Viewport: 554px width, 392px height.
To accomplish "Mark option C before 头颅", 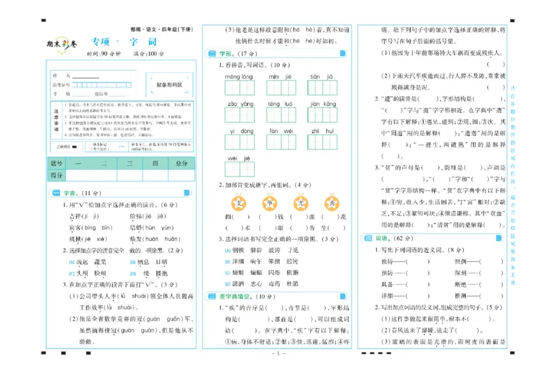I will coord(71,274).
